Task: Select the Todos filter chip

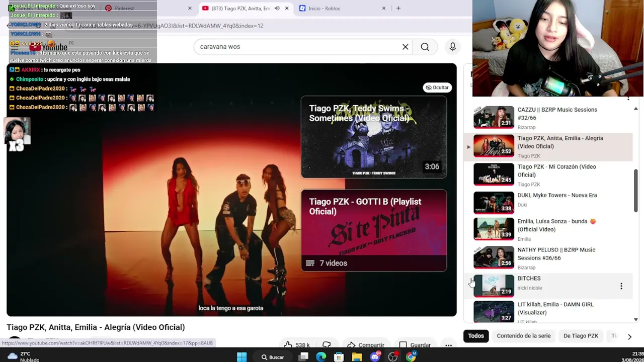Action: click(x=476, y=336)
